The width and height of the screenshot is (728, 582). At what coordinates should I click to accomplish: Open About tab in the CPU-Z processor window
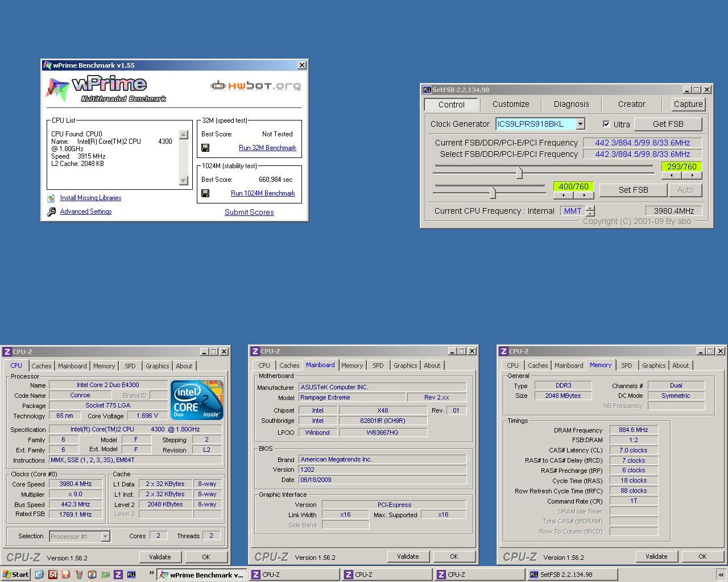click(x=184, y=366)
